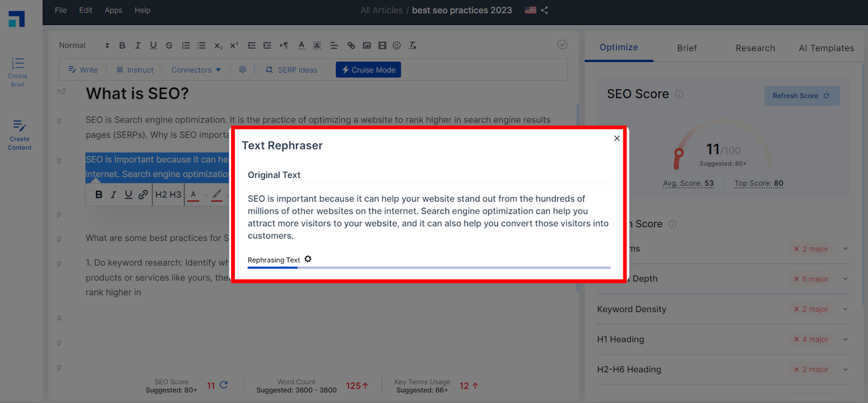
Task: Clear formatting from the selected text
Action: point(413,46)
